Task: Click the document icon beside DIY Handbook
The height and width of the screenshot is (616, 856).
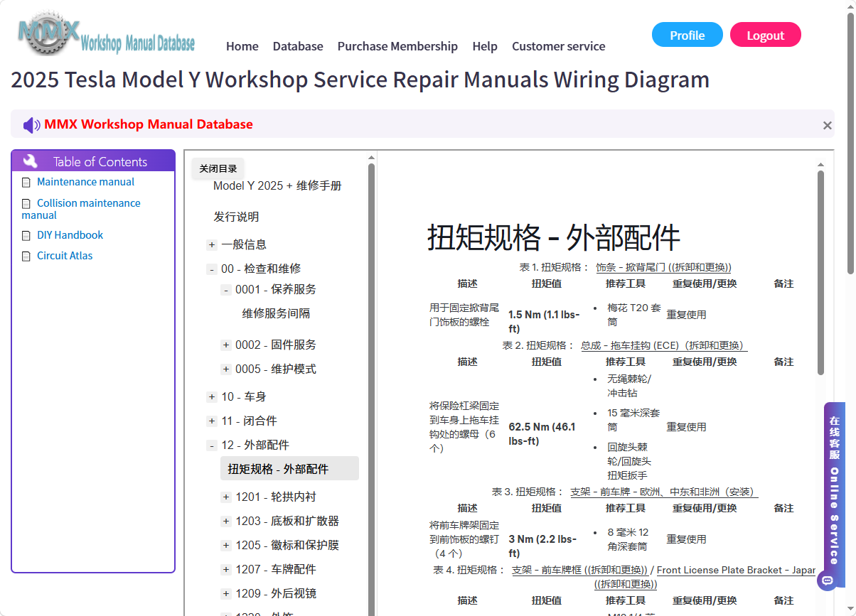Action: click(x=26, y=236)
